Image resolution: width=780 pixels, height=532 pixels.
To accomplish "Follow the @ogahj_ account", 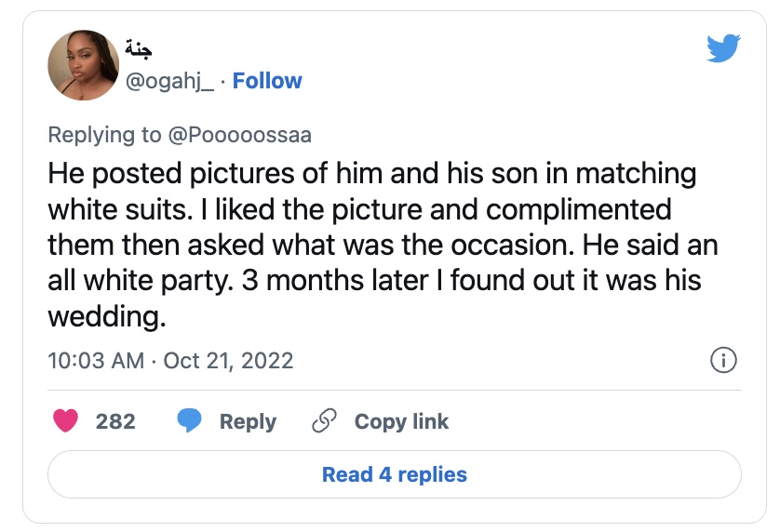I will [267, 81].
